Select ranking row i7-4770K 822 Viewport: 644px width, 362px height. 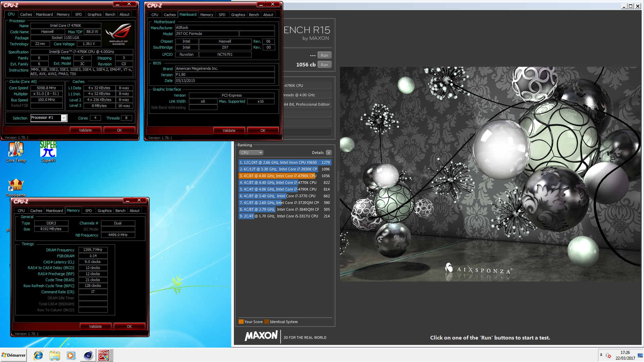click(285, 183)
